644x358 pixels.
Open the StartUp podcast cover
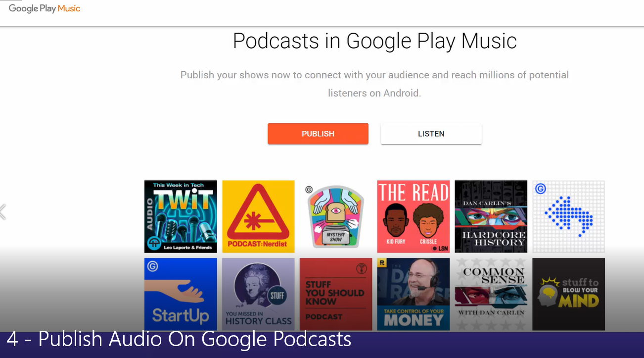[x=181, y=294]
